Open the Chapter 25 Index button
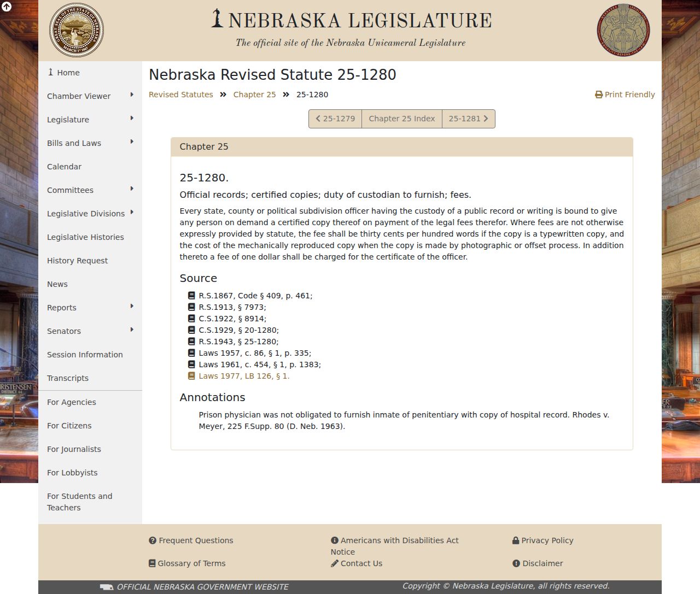The width and height of the screenshot is (700, 594). 402,119
